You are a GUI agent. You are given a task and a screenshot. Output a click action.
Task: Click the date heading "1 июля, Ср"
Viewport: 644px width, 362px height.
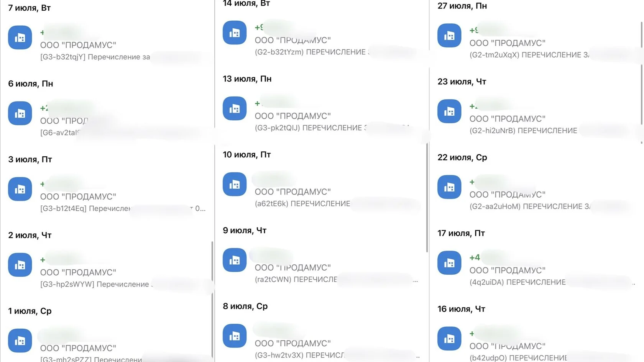tap(30, 311)
